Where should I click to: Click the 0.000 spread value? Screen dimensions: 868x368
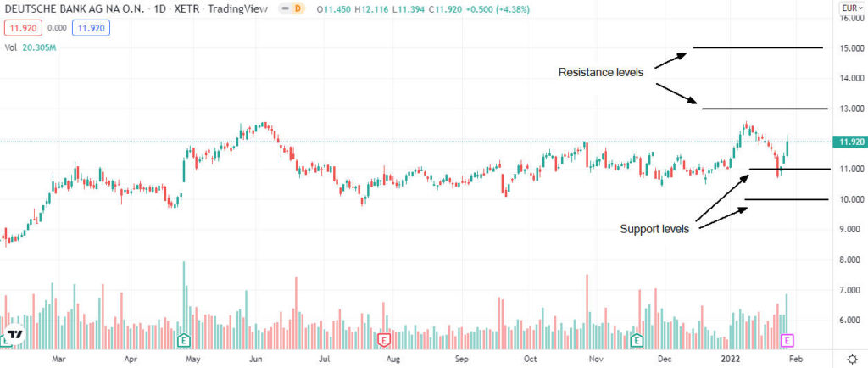[x=57, y=28]
